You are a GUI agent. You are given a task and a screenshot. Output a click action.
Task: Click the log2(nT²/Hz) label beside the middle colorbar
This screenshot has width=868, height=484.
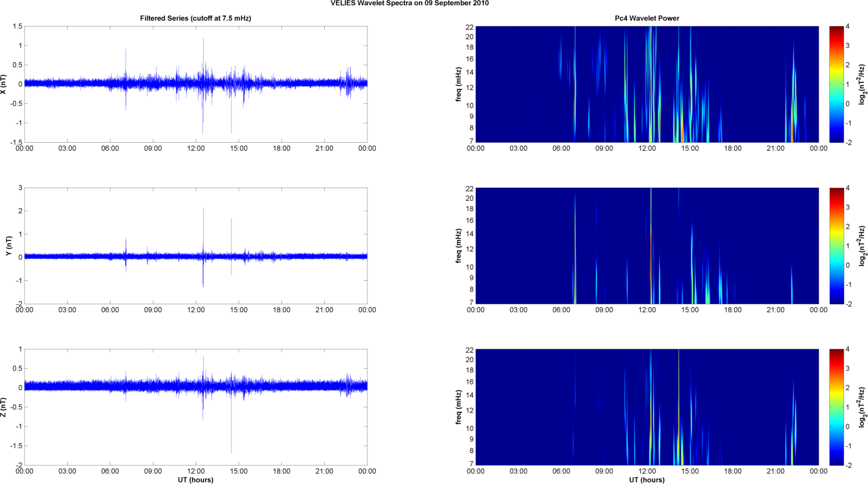point(862,246)
